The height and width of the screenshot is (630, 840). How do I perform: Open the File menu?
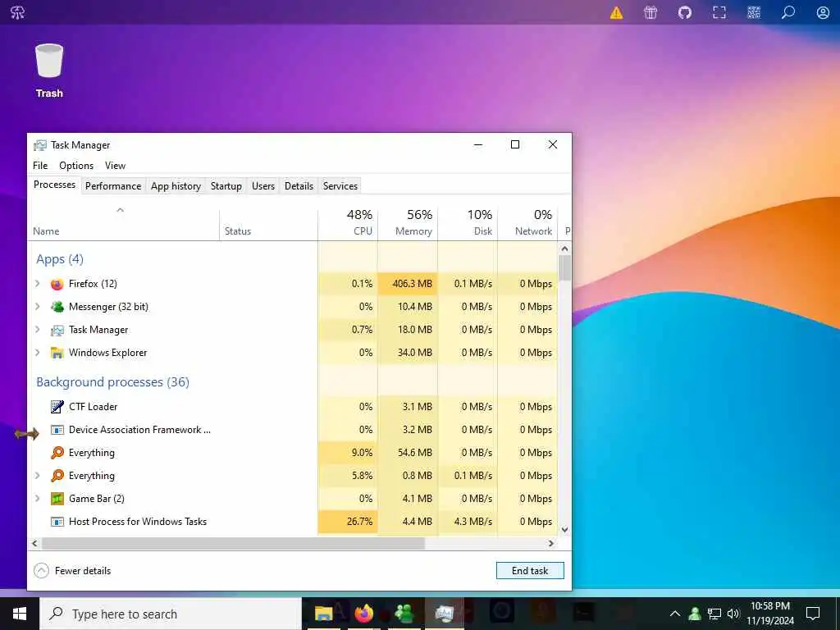pyautogui.click(x=40, y=166)
